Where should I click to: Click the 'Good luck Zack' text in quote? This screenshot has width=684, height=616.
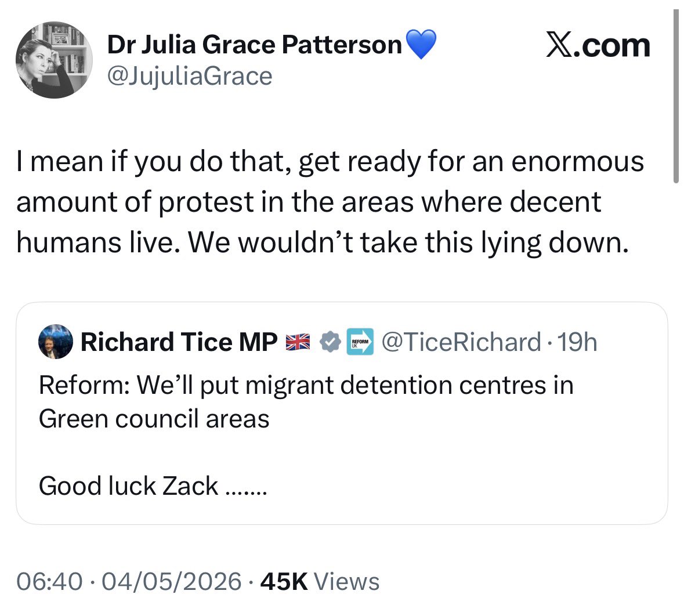[153, 486]
